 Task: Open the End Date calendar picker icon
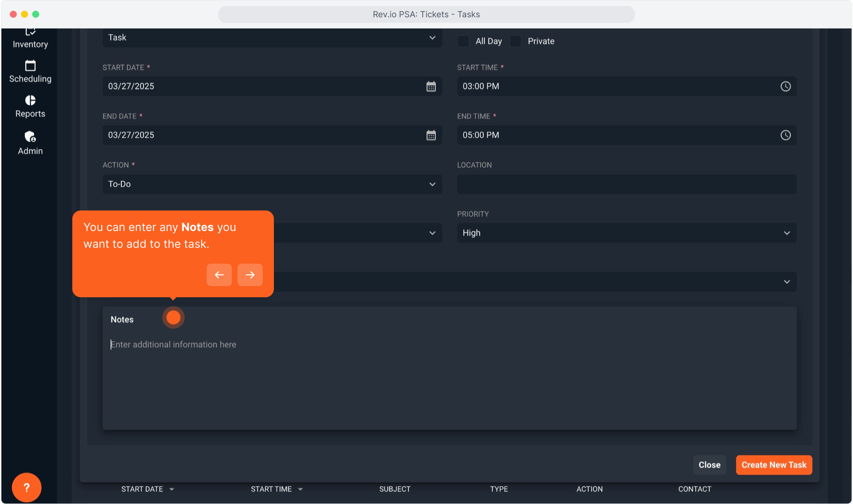[x=431, y=135]
